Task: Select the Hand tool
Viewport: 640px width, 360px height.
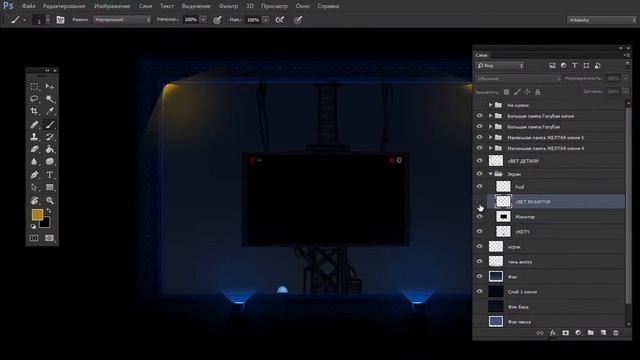Action: coord(34,200)
